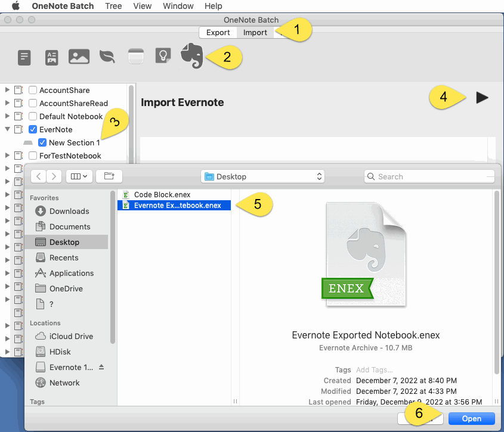The image size is (504, 432).
Task: Select the text notes import icon
Action: point(24,57)
